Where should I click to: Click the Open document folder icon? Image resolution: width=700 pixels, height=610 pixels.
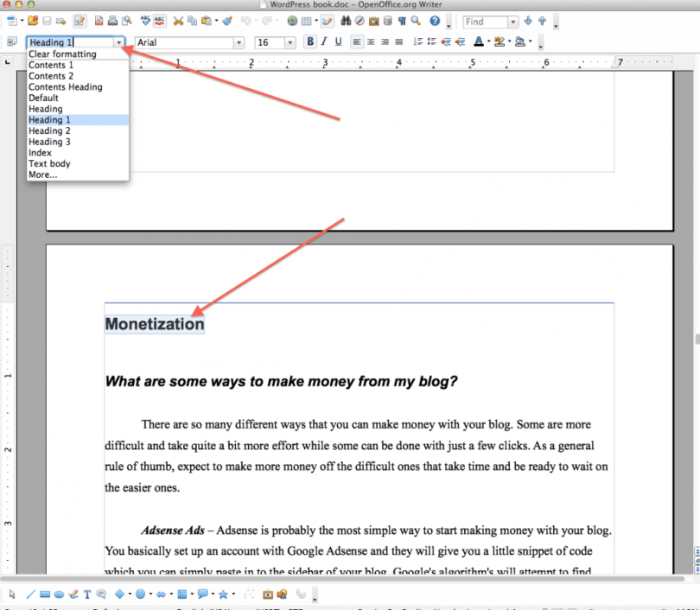[x=33, y=21]
